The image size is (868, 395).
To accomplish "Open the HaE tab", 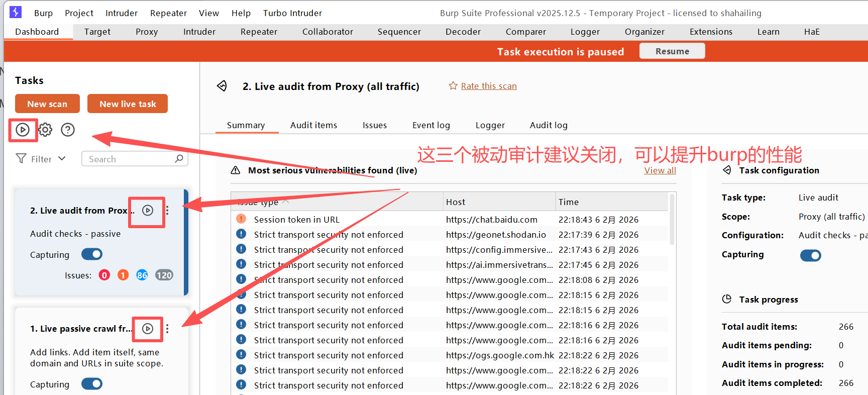I will [x=812, y=32].
